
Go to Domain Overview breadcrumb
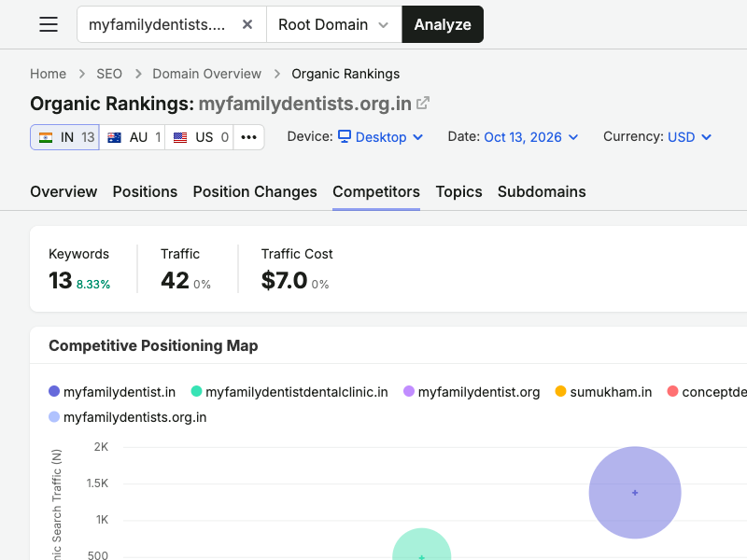click(206, 74)
